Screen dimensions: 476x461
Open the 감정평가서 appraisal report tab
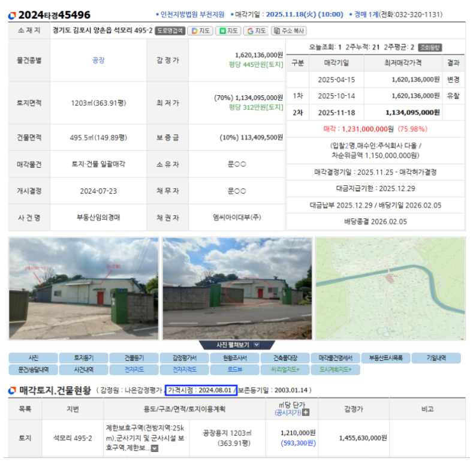click(184, 358)
